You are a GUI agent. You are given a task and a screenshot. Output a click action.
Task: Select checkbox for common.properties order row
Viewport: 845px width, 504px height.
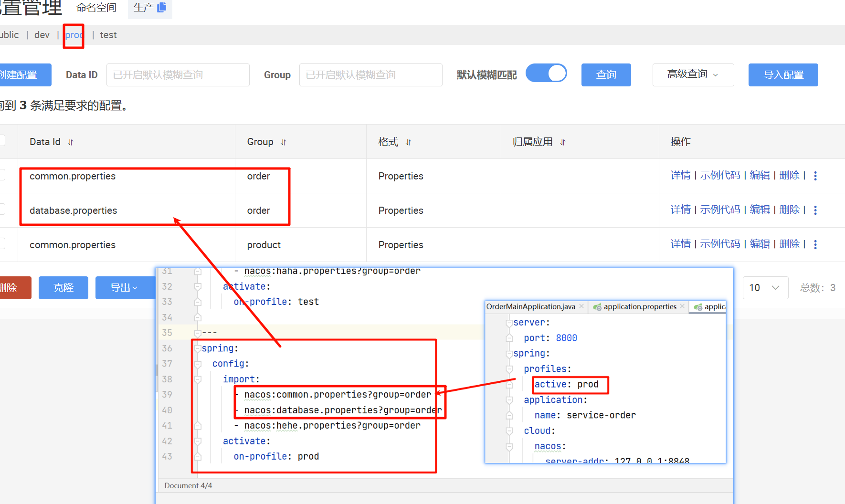click(x=2, y=175)
